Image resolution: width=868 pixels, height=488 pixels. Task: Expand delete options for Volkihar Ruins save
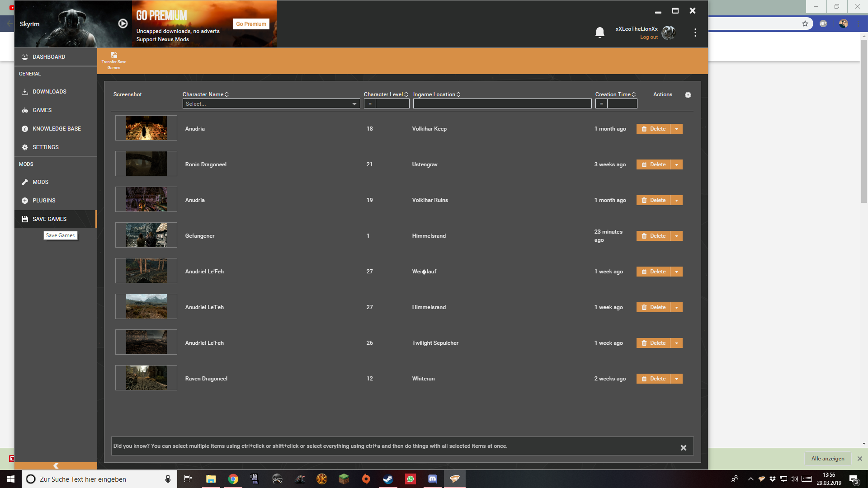[x=676, y=200]
